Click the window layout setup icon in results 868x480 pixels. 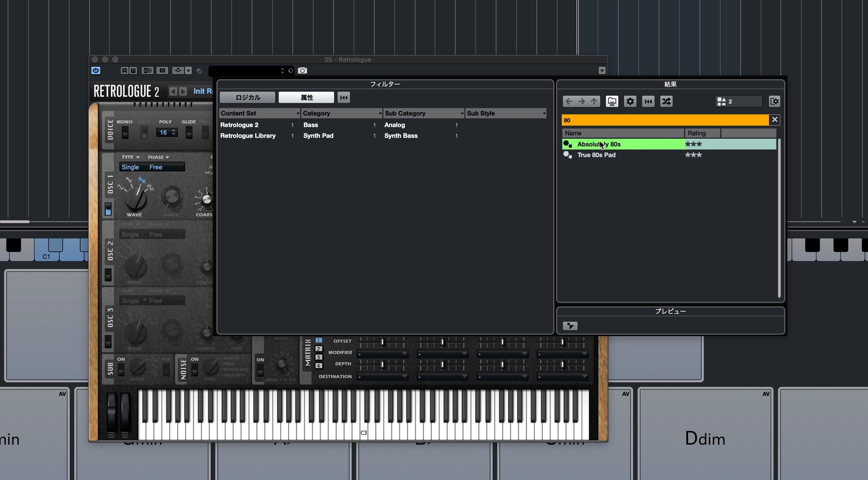pos(774,101)
